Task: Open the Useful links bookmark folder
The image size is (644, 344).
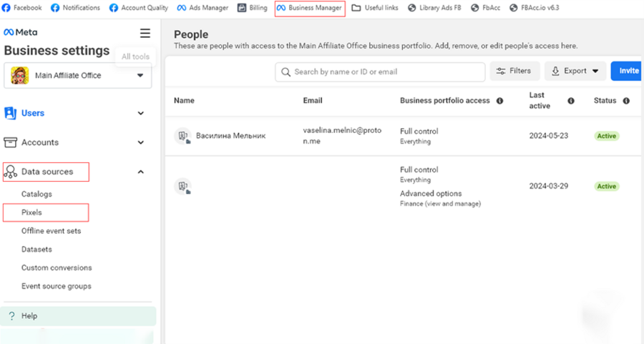Action: [375, 8]
